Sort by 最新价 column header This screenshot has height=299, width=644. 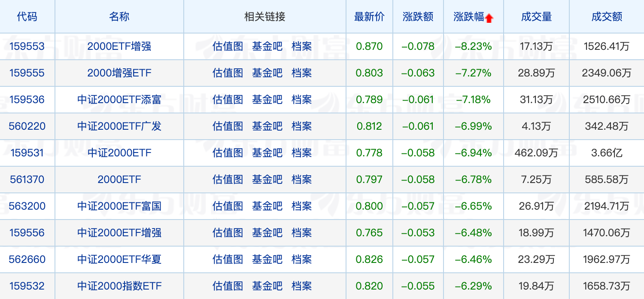point(369,17)
